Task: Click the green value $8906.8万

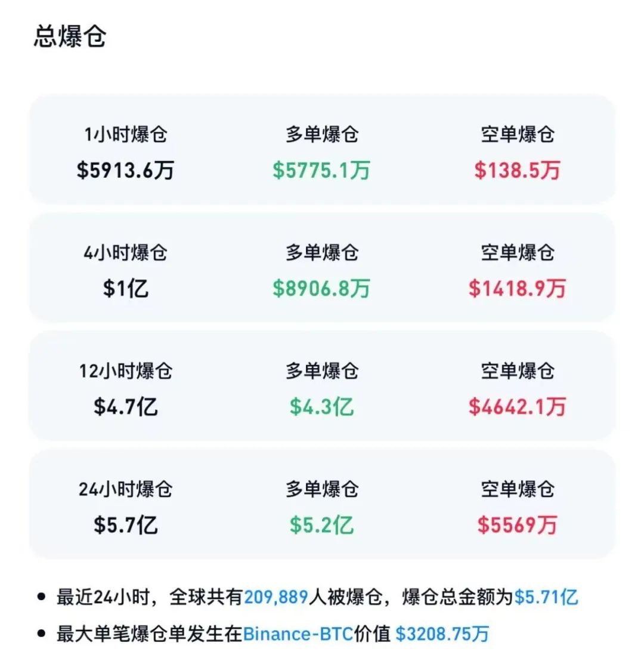Action: [321, 289]
